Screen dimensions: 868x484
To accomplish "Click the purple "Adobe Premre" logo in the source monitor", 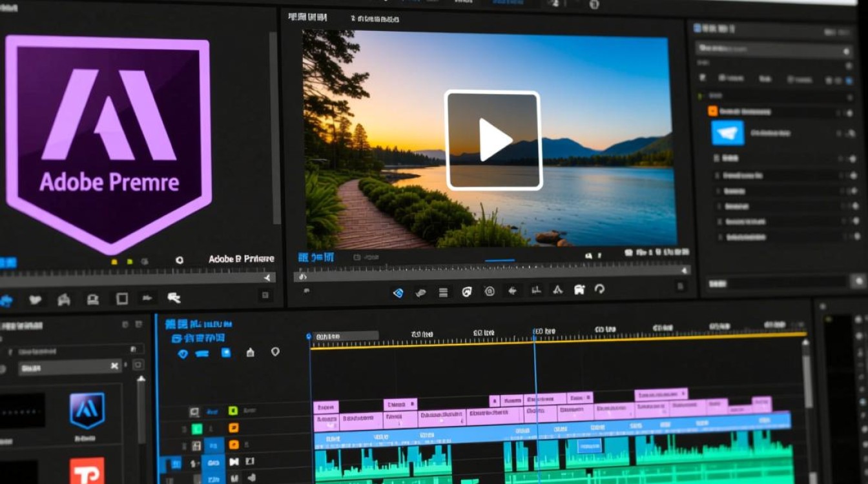I will coord(108,145).
